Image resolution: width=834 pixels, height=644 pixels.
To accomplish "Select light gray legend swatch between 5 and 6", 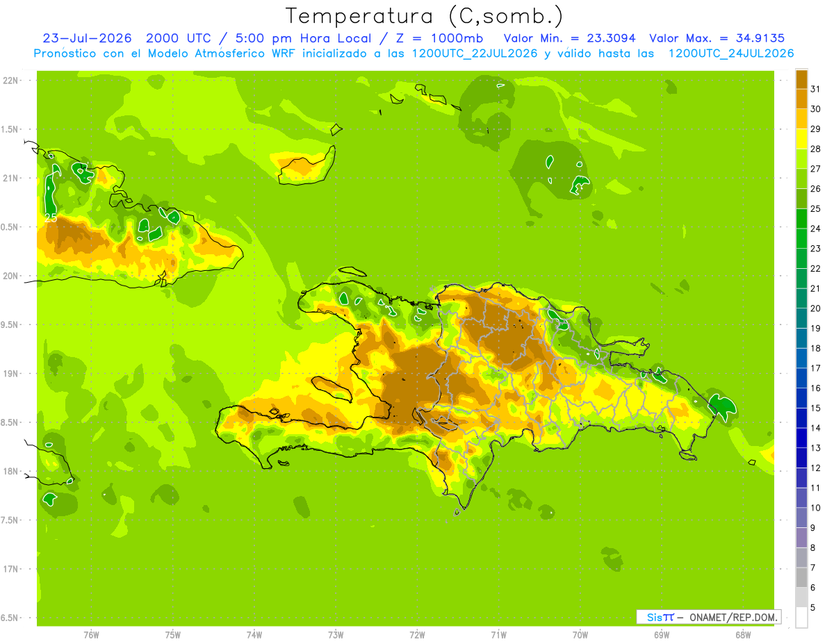I will click(x=801, y=597).
